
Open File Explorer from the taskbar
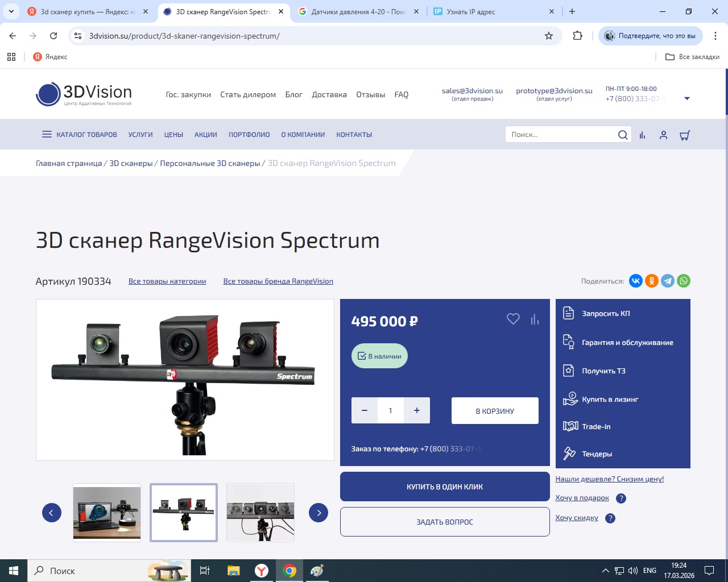pos(233,571)
